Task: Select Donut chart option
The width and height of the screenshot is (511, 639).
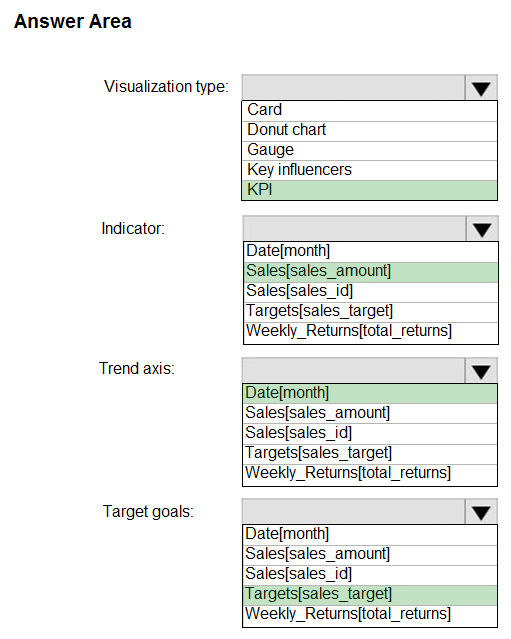Action: point(369,130)
